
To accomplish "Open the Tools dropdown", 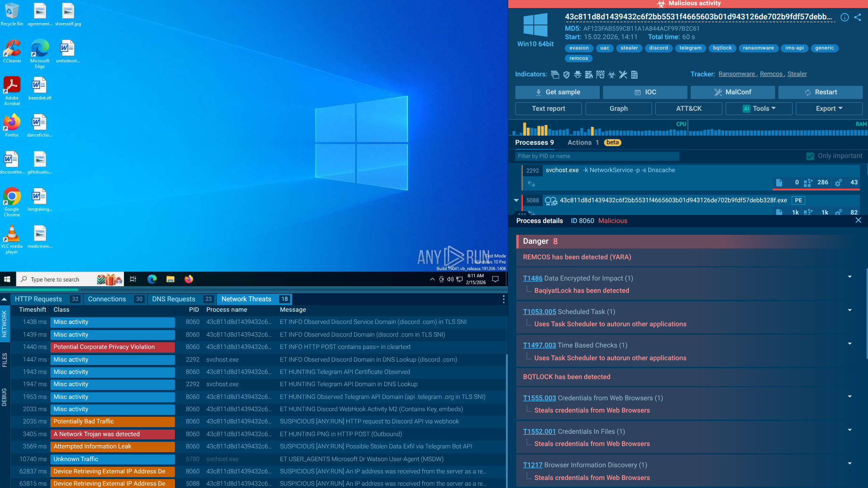I will (759, 108).
